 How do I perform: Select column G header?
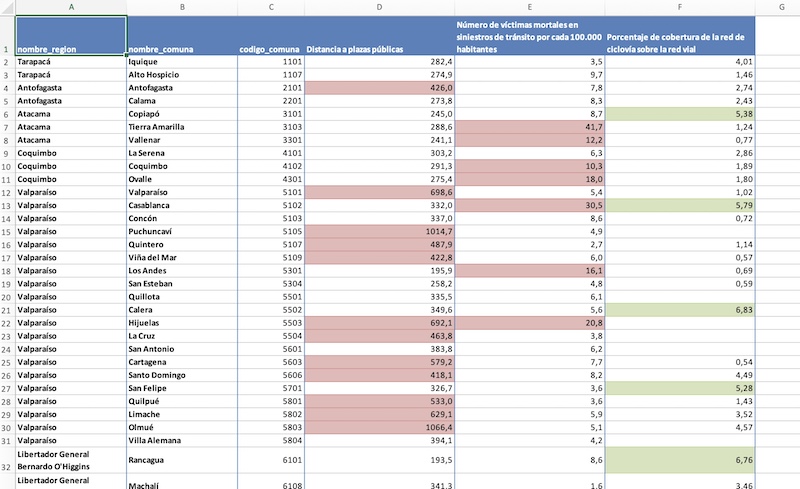(782, 7)
